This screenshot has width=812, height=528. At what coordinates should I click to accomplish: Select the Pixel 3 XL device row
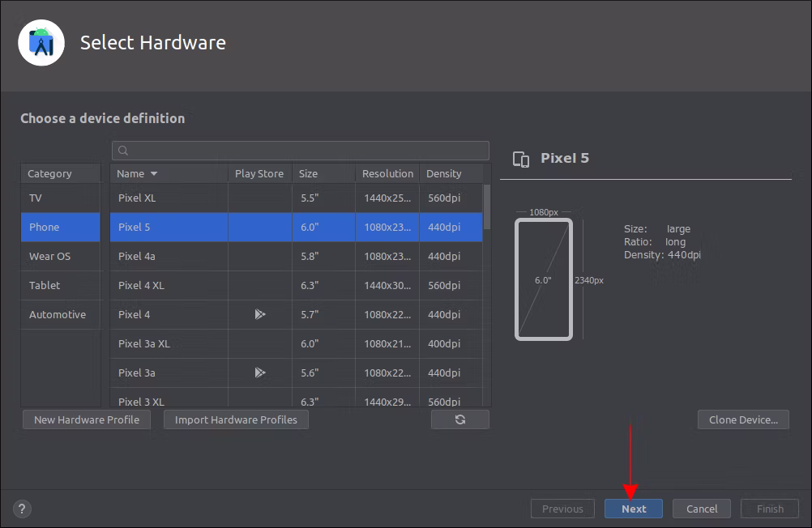297,398
